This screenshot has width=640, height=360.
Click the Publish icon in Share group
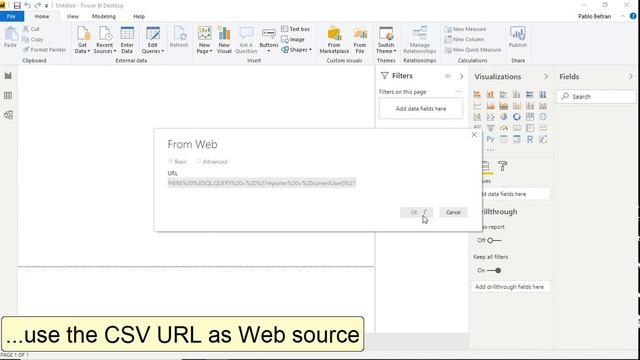click(518, 37)
